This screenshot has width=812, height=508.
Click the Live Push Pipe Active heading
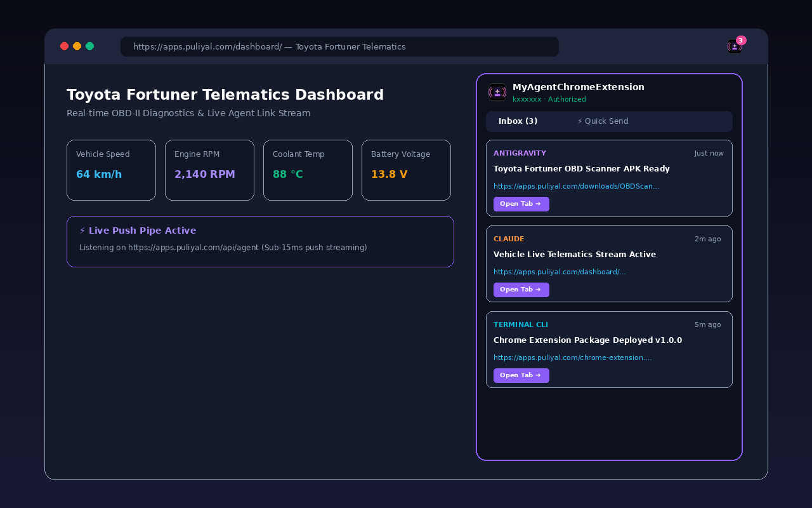click(x=138, y=231)
